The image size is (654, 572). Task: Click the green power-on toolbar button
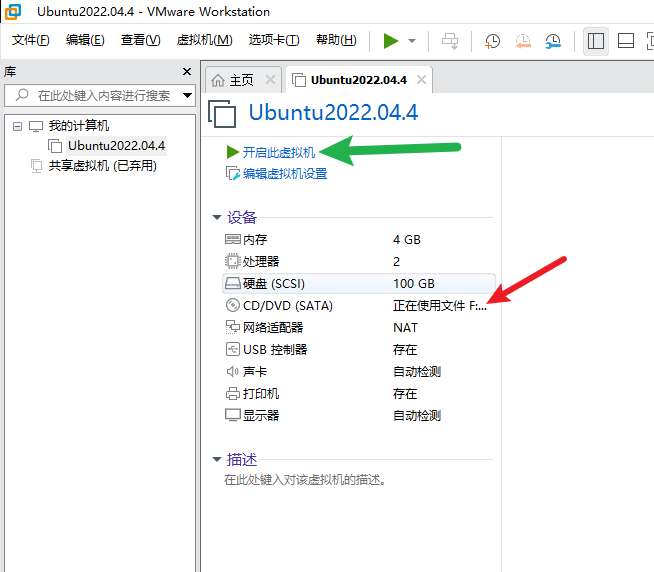click(391, 41)
